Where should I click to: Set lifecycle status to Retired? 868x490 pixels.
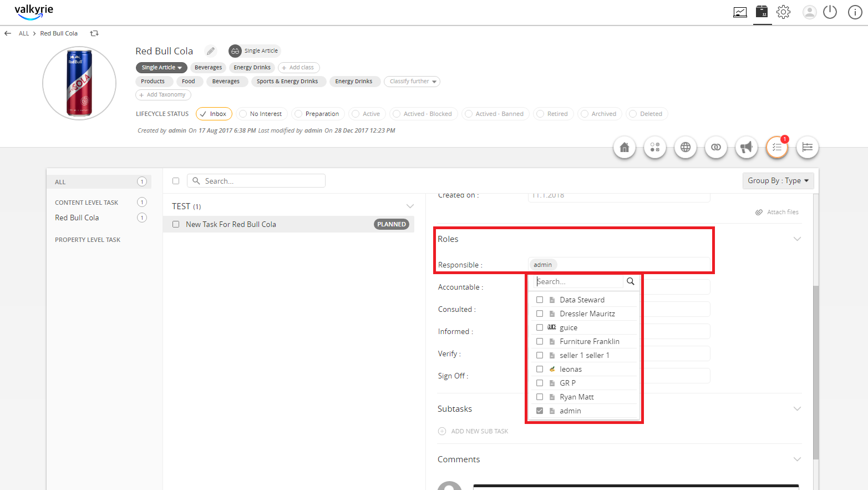552,114
